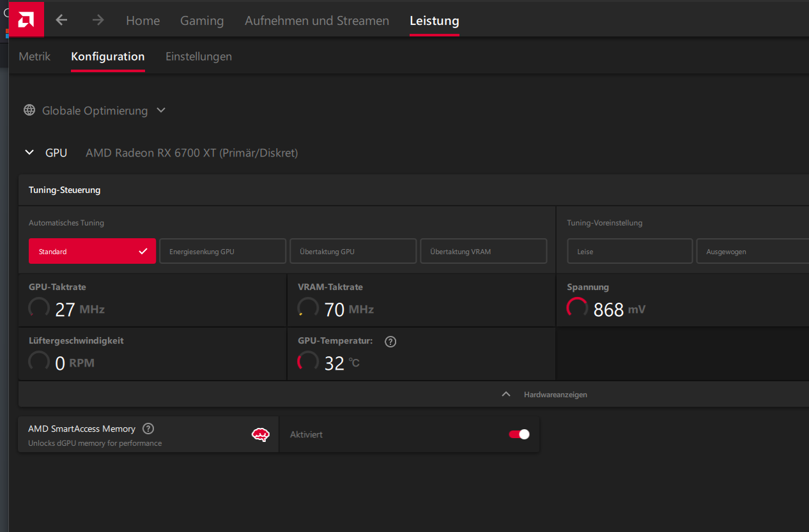Switch to the Metrik sub-tab
Screen dimensions: 809x532
coord(35,56)
